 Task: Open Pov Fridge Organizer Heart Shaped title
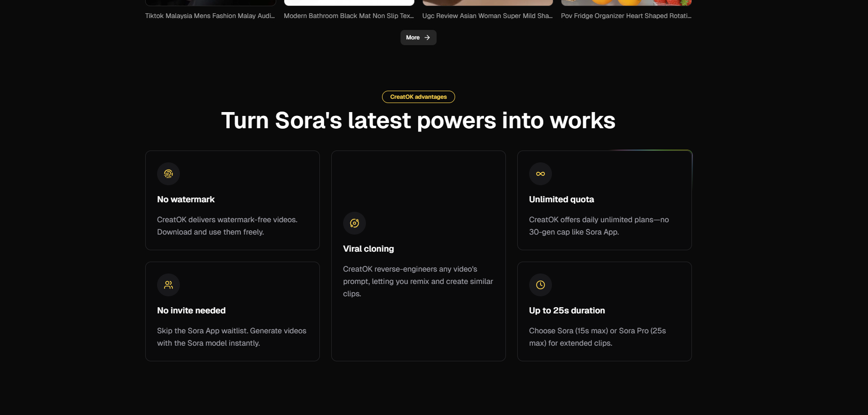tap(626, 16)
